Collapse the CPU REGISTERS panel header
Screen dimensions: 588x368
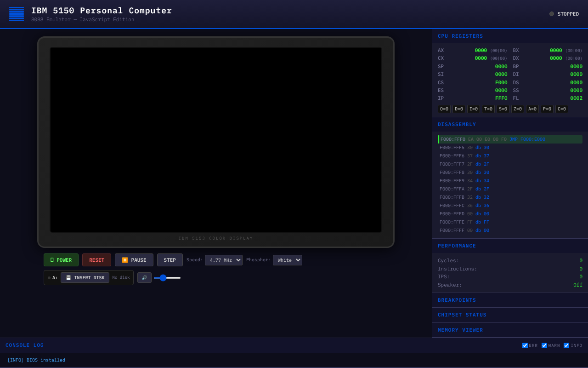point(510,36)
